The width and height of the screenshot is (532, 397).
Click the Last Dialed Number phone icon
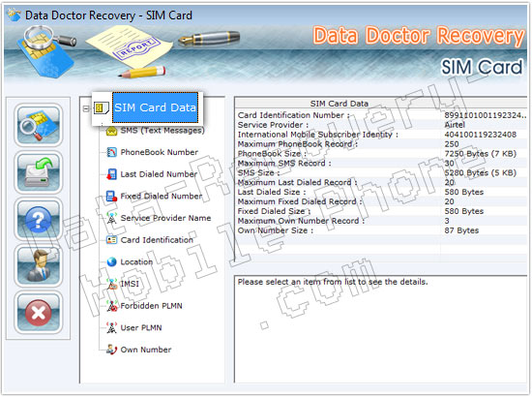click(111, 174)
